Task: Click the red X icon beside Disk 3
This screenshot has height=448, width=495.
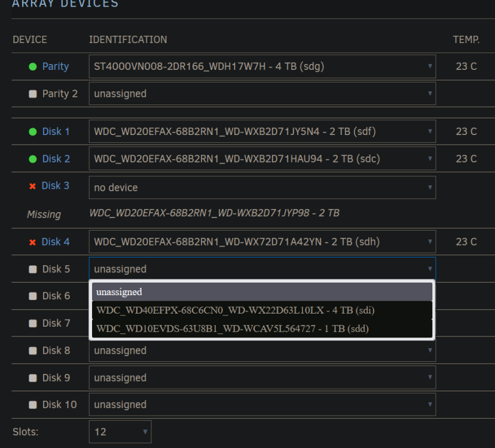Action: (32, 186)
